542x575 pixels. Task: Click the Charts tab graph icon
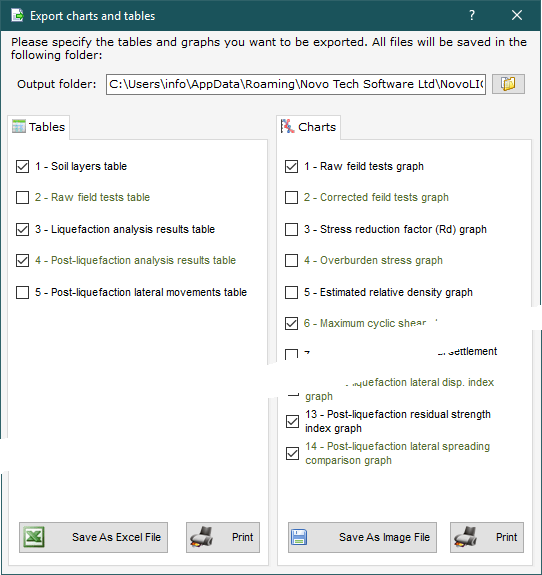point(288,127)
